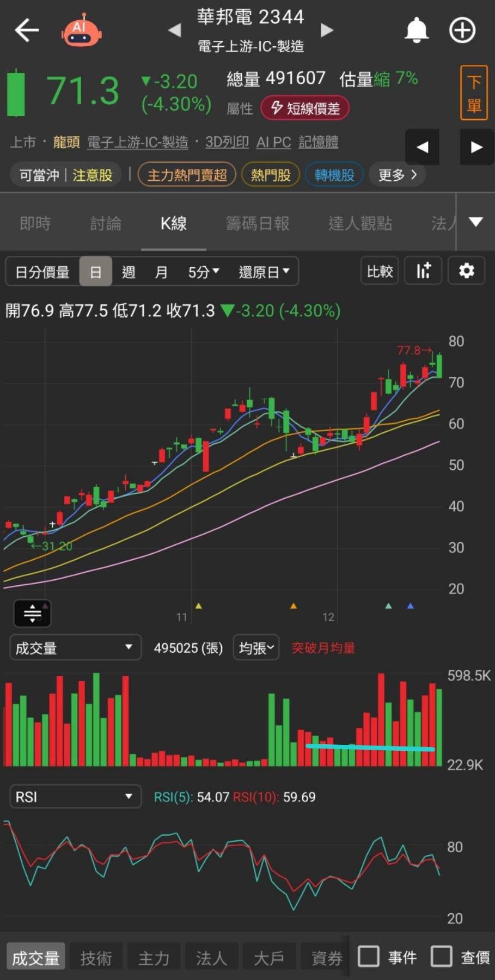Image resolution: width=495 pixels, height=980 pixels.
Task: Tap the 熱門股 tag
Action: [271, 175]
